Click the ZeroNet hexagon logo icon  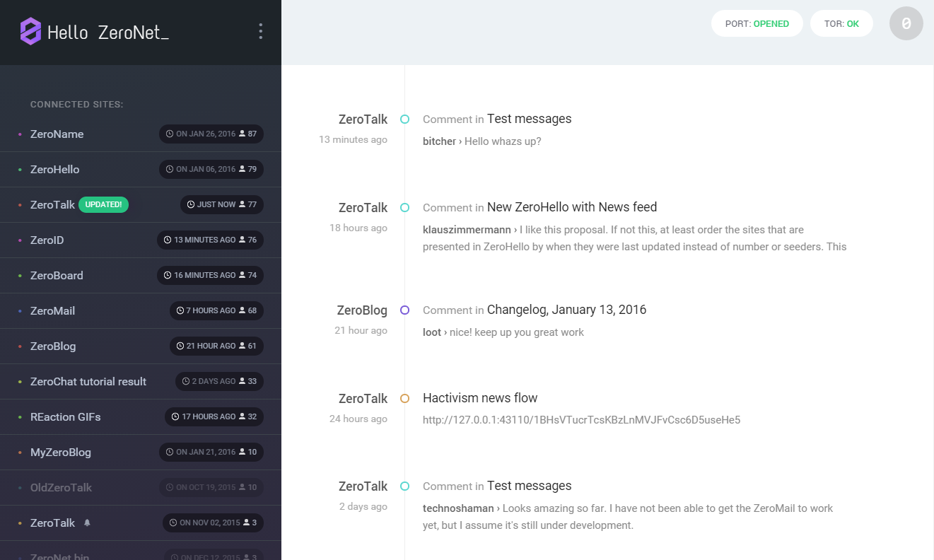[30, 31]
